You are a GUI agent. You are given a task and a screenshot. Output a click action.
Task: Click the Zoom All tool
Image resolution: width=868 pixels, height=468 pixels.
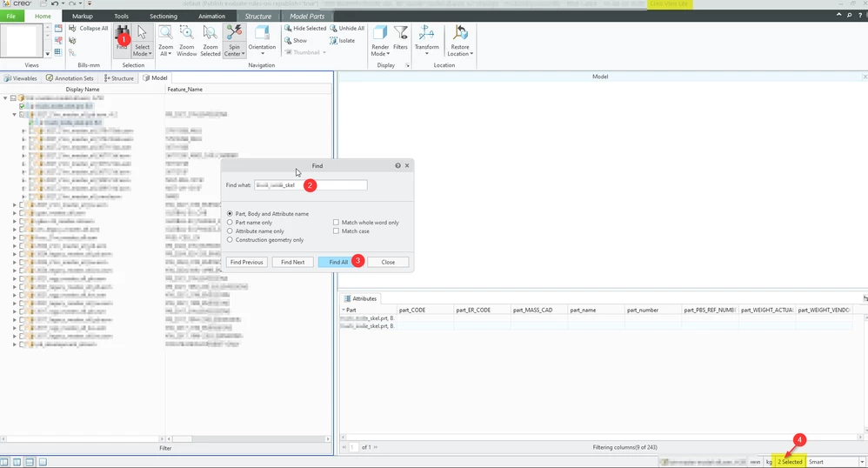pyautogui.click(x=165, y=40)
